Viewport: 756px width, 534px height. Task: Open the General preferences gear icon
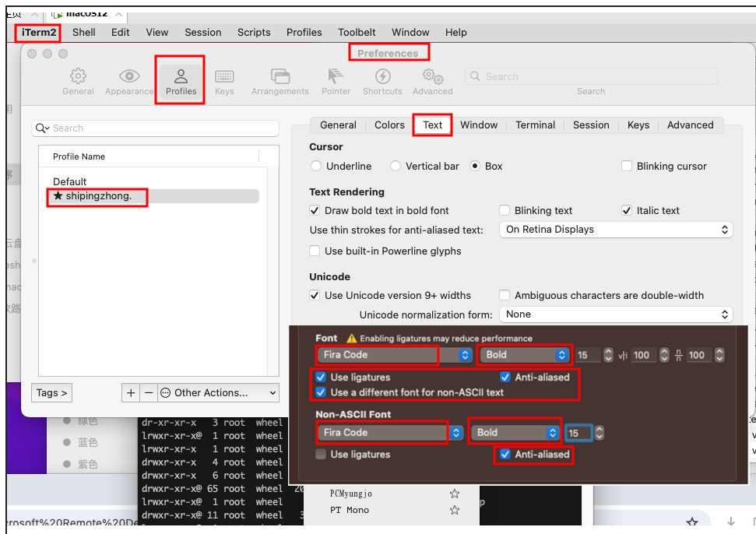tap(78, 76)
